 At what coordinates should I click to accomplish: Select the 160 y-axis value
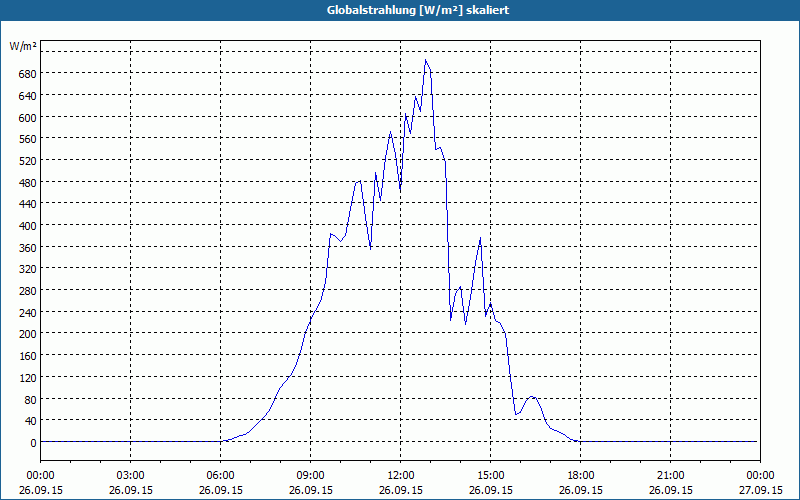click(27, 356)
